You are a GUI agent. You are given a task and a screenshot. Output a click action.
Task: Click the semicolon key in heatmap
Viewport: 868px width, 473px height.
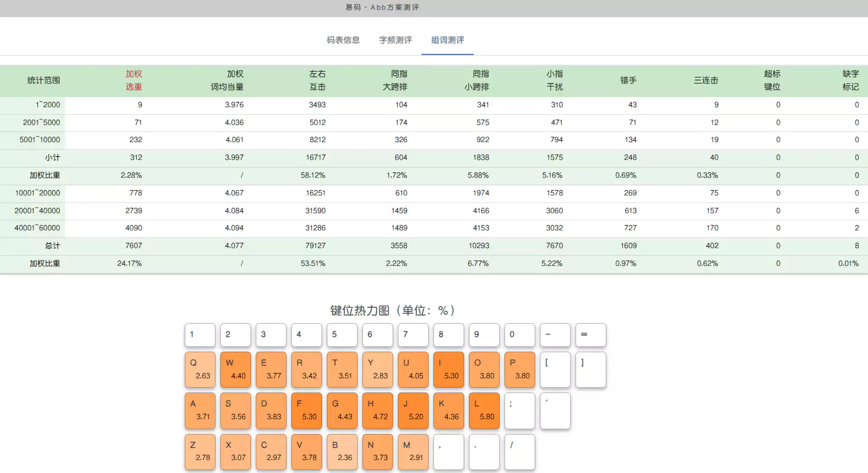[x=520, y=411]
